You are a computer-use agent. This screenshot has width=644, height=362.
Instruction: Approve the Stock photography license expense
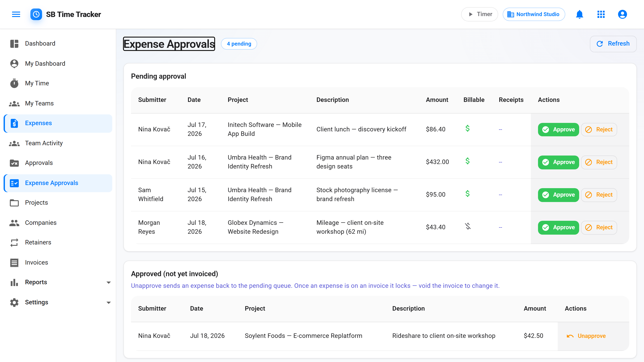point(558,195)
